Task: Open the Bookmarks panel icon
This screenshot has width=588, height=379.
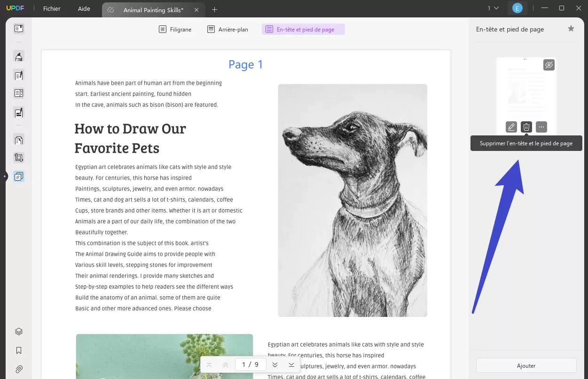Action: 19,350
